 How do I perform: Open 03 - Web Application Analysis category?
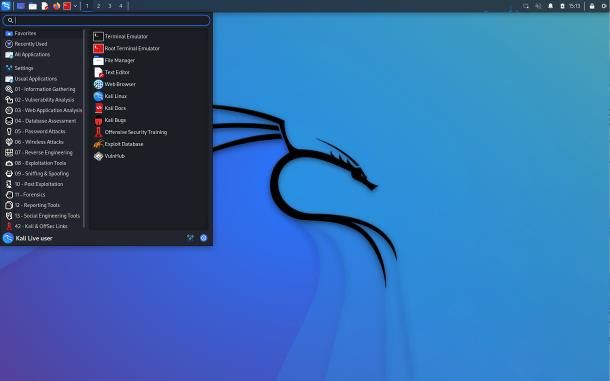point(42,110)
